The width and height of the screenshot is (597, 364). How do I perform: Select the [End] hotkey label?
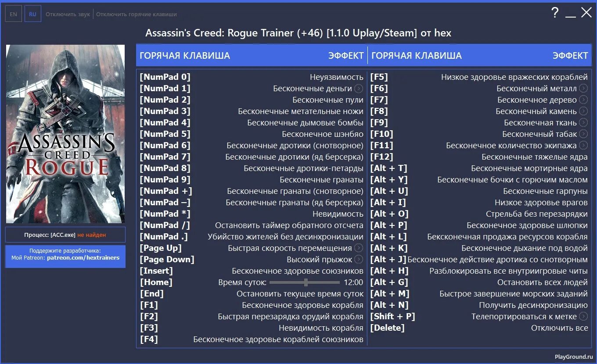pyautogui.click(x=151, y=294)
